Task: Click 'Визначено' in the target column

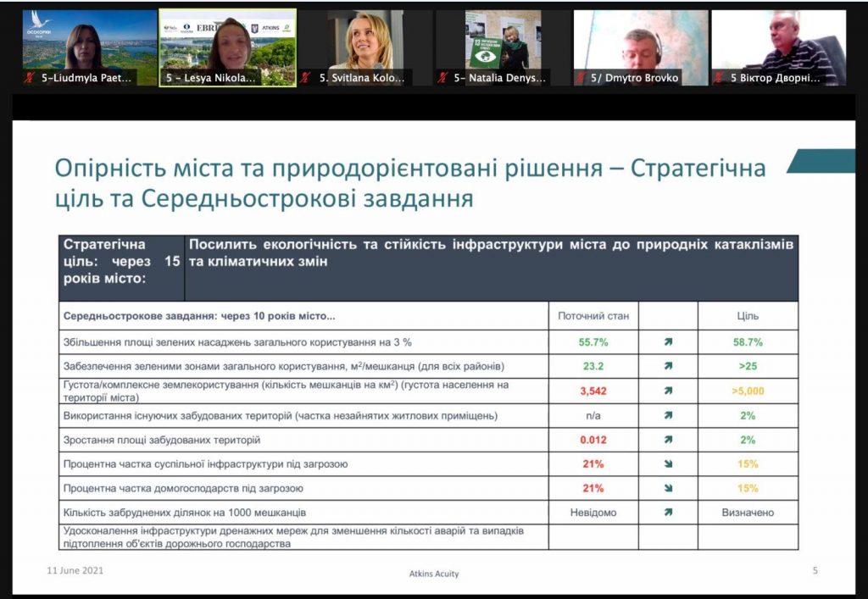Action: point(748,513)
